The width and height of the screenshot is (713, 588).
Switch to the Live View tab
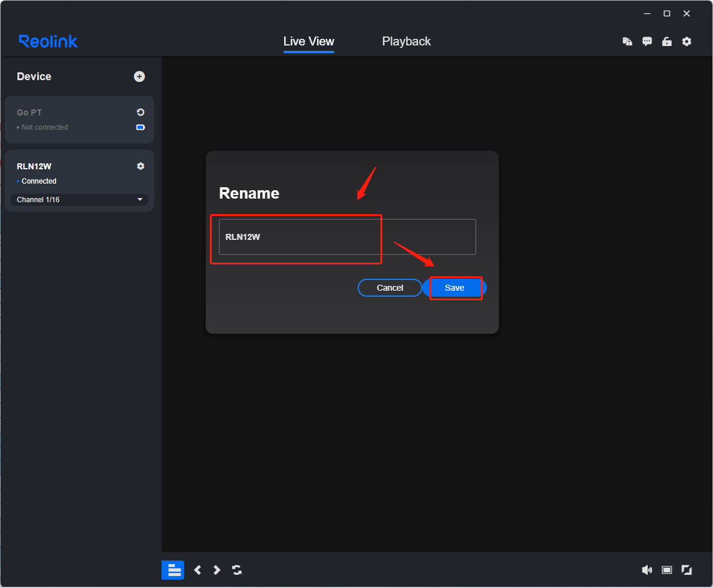[x=309, y=41]
